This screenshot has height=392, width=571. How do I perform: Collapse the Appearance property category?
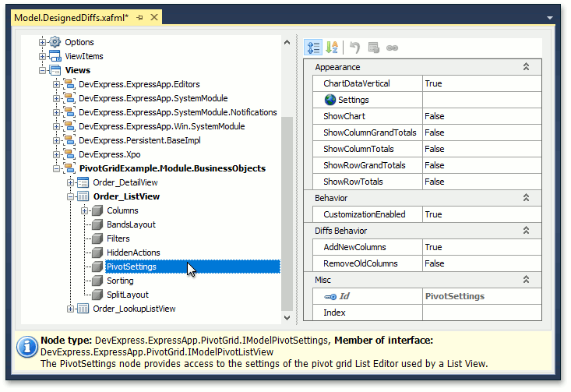point(526,67)
